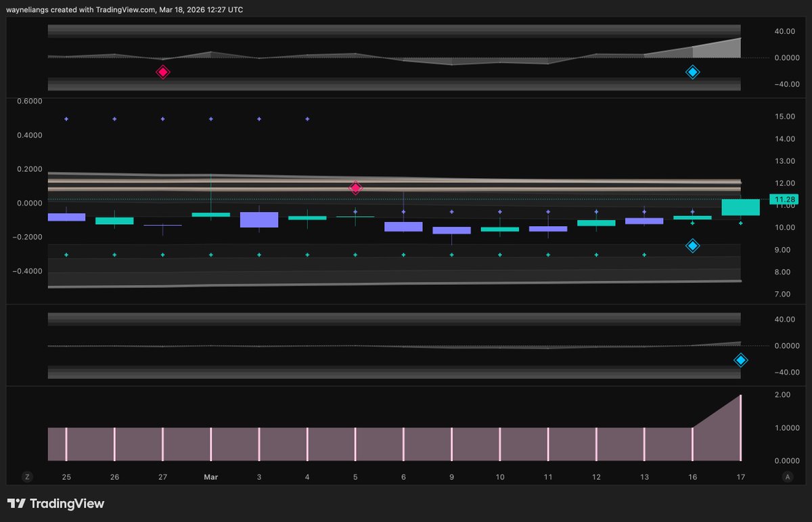Click the date label 11 on the time axis
This screenshot has width=812, height=522.
coord(548,477)
